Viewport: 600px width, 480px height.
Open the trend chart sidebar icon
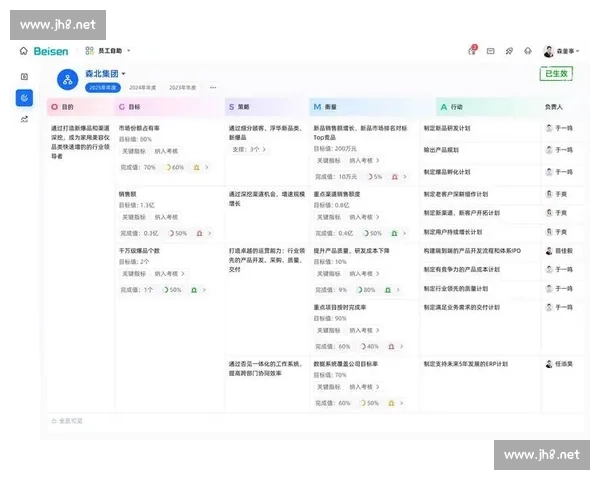[24, 119]
